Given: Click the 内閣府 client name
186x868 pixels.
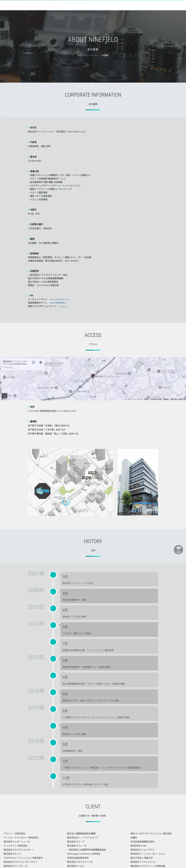Looking at the screenshot, I should click(x=134, y=838).
